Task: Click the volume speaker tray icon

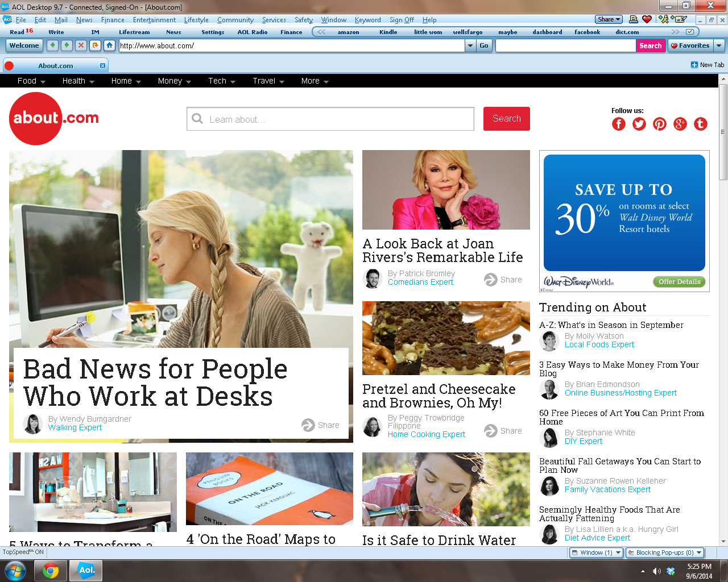Action: click(656, 571)
